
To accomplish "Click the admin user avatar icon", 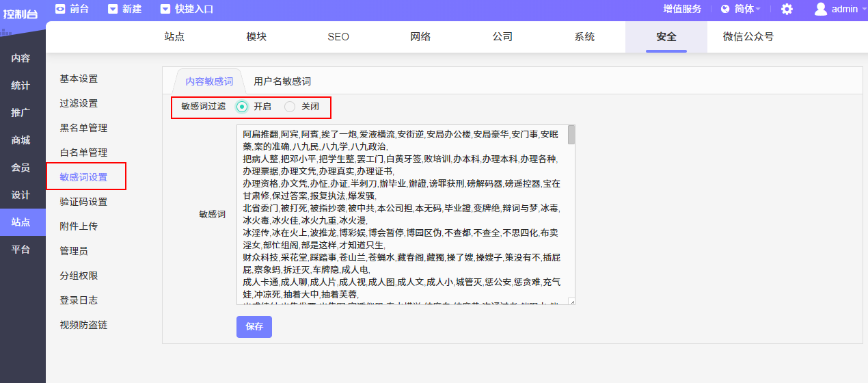I will 821,9.
